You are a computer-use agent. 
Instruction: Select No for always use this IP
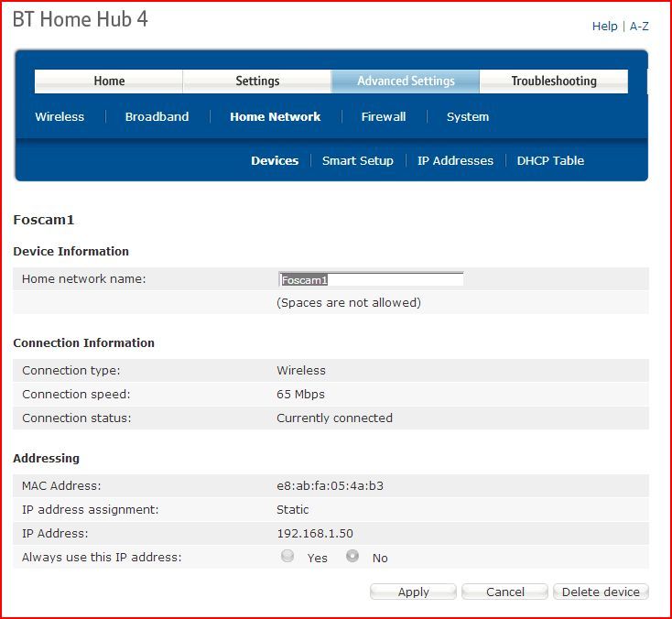click(x=352, y=556)
